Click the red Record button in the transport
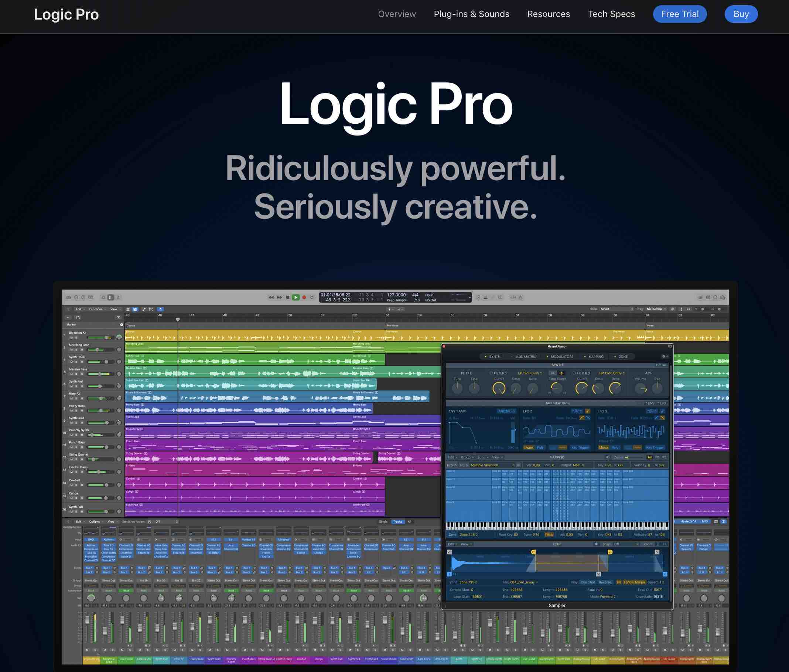The image size is (789, 672). 305,297
